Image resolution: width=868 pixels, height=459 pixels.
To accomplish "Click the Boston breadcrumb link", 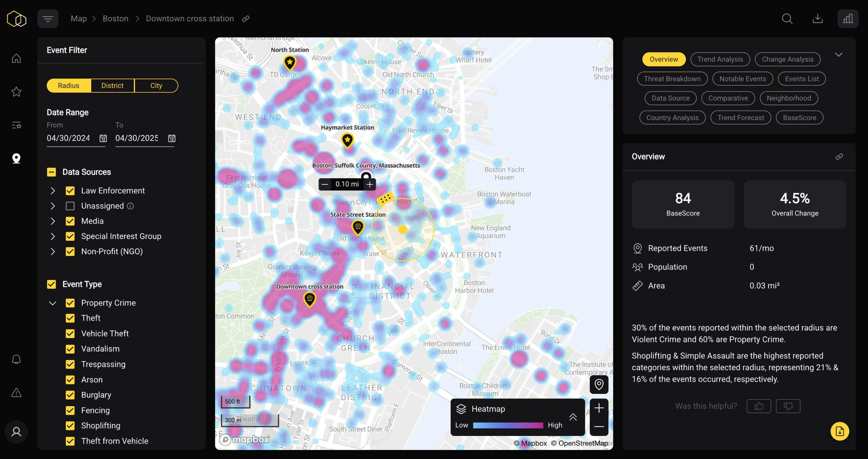I will 115,19.
